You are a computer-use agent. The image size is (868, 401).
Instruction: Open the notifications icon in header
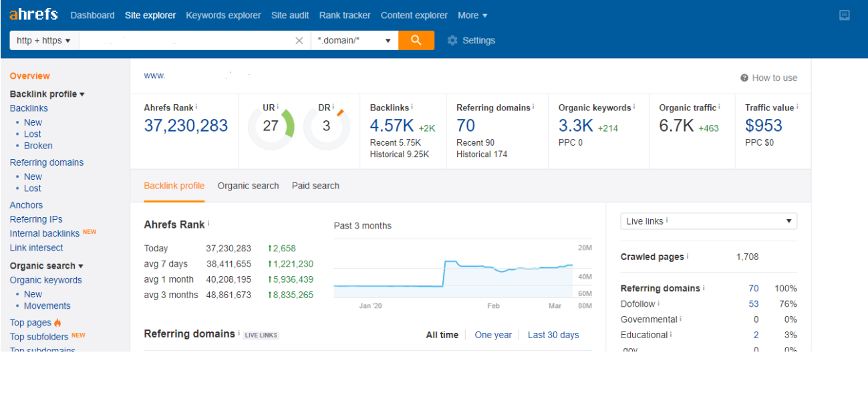point(845,15)
